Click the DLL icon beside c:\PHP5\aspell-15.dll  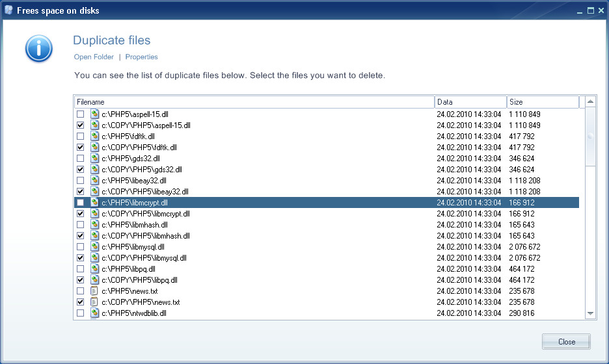point(94,114)
